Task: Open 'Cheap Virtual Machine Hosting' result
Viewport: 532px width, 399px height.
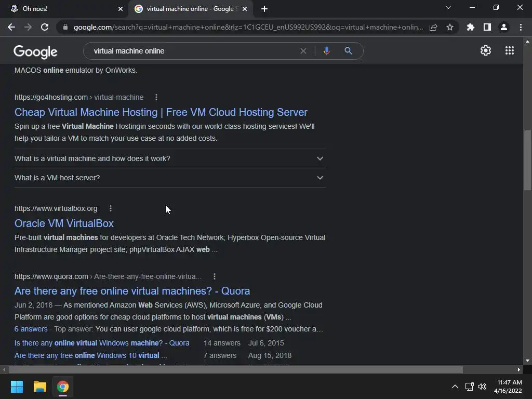Action: 161,112
